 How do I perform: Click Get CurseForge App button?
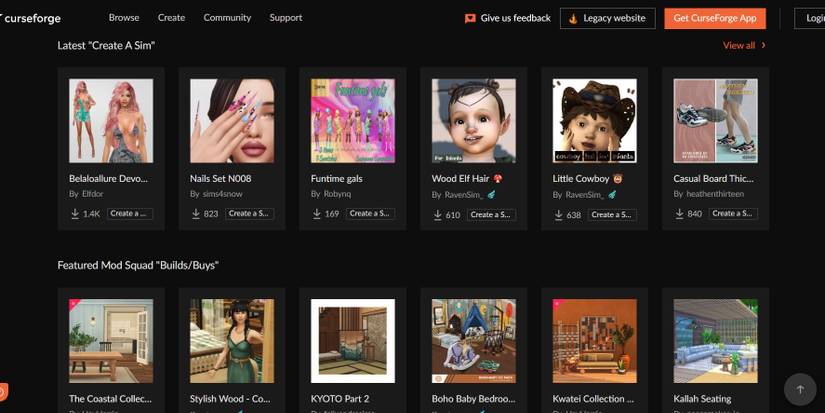tap(715, 18)
